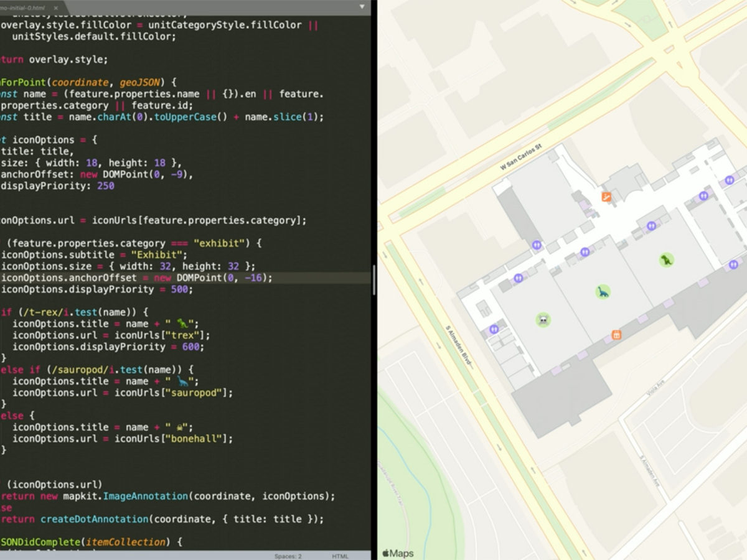Select the orange escalator icon on the map
The image size is (747, 560).
point(605,197)
